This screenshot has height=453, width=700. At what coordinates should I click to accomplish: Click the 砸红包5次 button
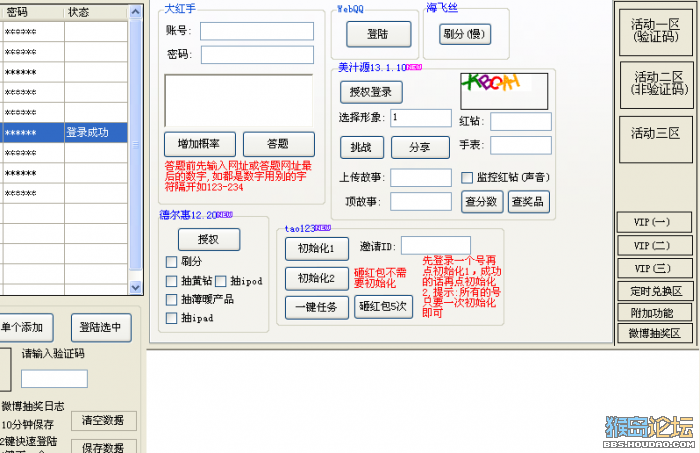[383, 307]
